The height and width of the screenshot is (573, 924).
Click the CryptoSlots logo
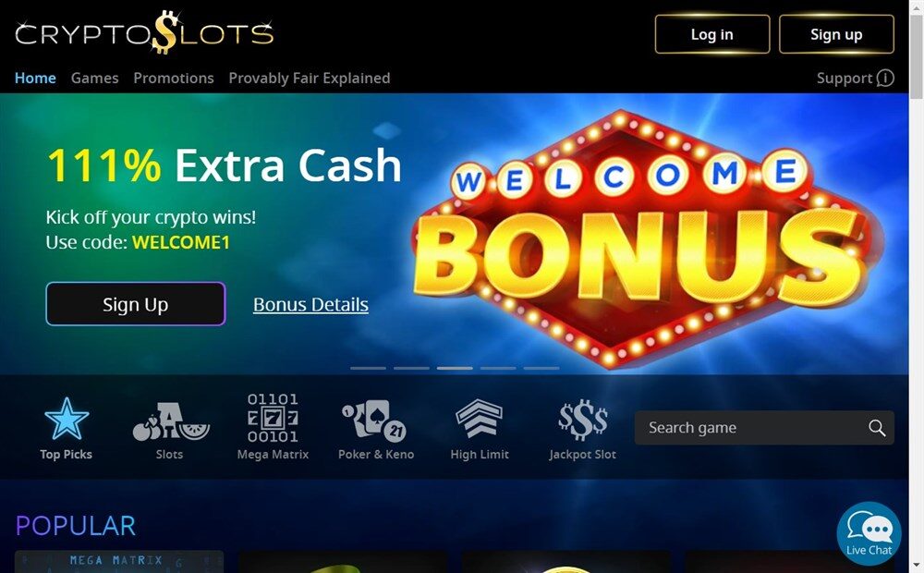point(144,33)
